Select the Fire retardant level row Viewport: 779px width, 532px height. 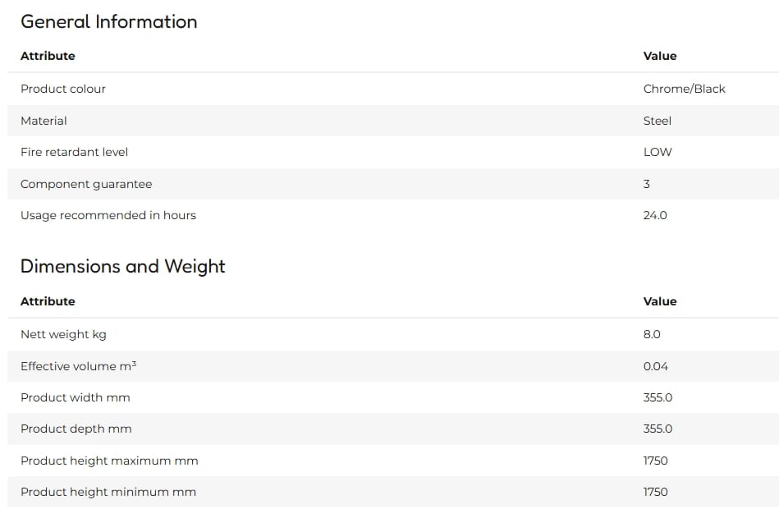(393, 152)
